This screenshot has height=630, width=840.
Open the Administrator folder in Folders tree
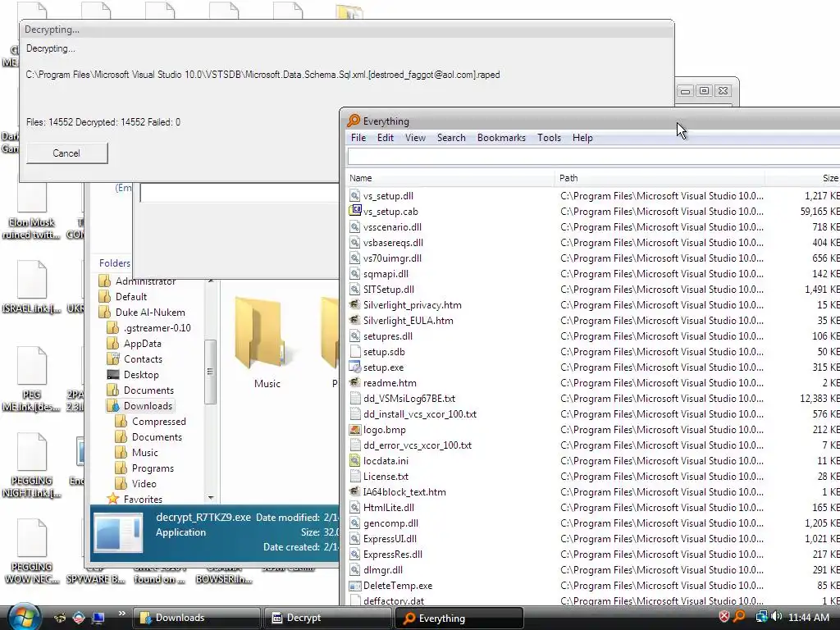click(138, 281)
